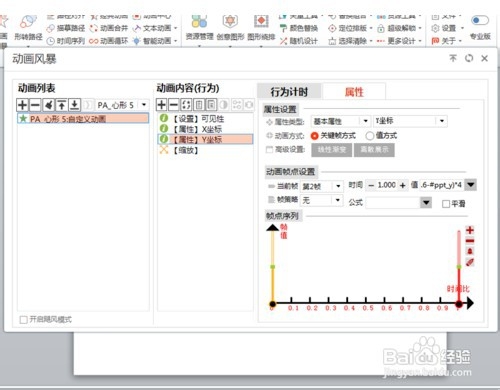The image size is (500, 390).
Task: Click the move-up arrow in 动画列表 toolbar
Action: click(x=62, y=105)
